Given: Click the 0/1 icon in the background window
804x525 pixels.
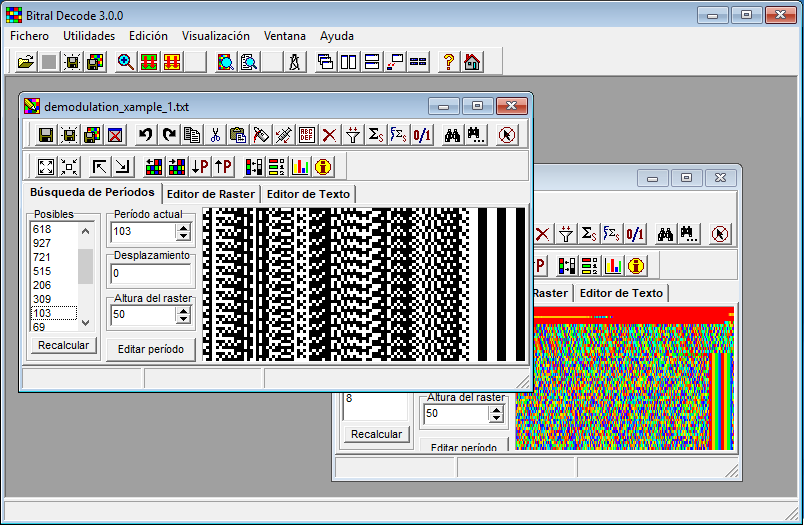Looking at the screenshot, I should click(635, 234).
